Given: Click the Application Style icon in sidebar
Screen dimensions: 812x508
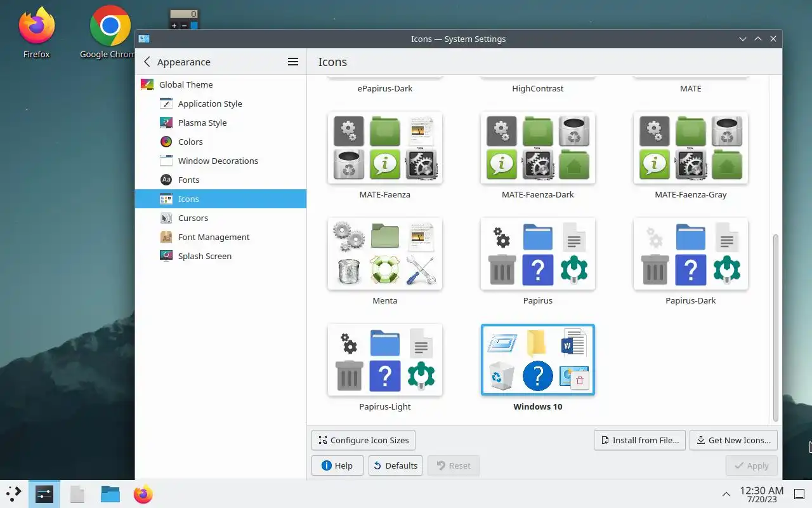Looking at the screenshot, I should tap(166, 104).
